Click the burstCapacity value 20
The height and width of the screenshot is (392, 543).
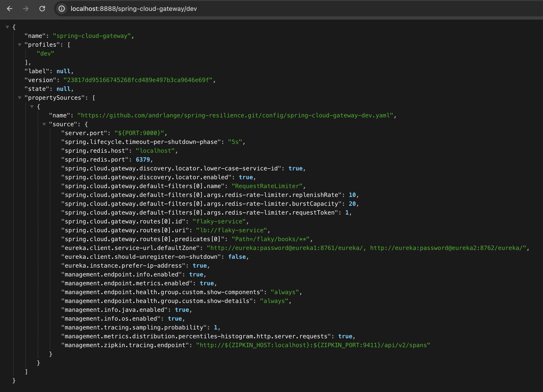pos(352,204)
